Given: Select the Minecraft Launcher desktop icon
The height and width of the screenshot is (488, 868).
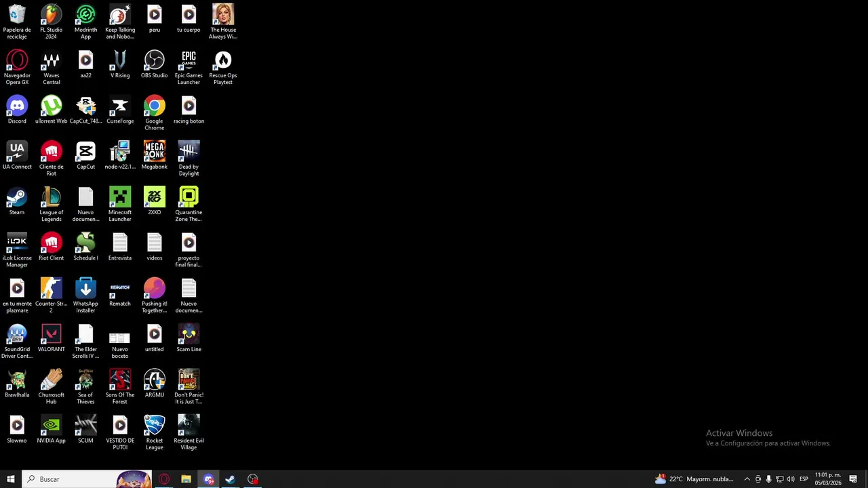Looking at the screenshot, I should coord(120,203).
